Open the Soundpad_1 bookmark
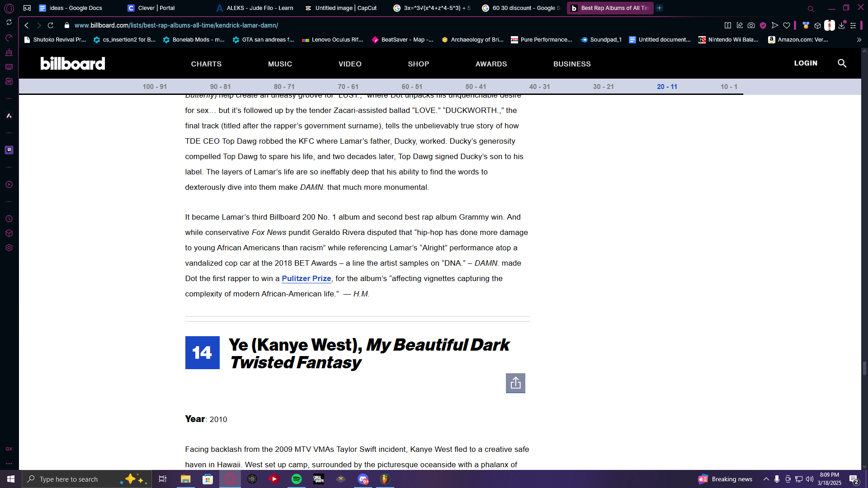This screenshot has width=868, height=488. (601, 40)
